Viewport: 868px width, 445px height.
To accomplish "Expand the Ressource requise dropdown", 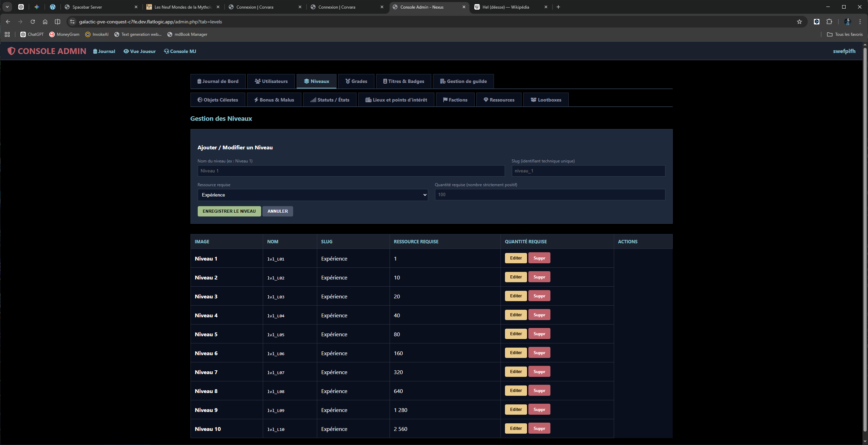I will point(312,195).
